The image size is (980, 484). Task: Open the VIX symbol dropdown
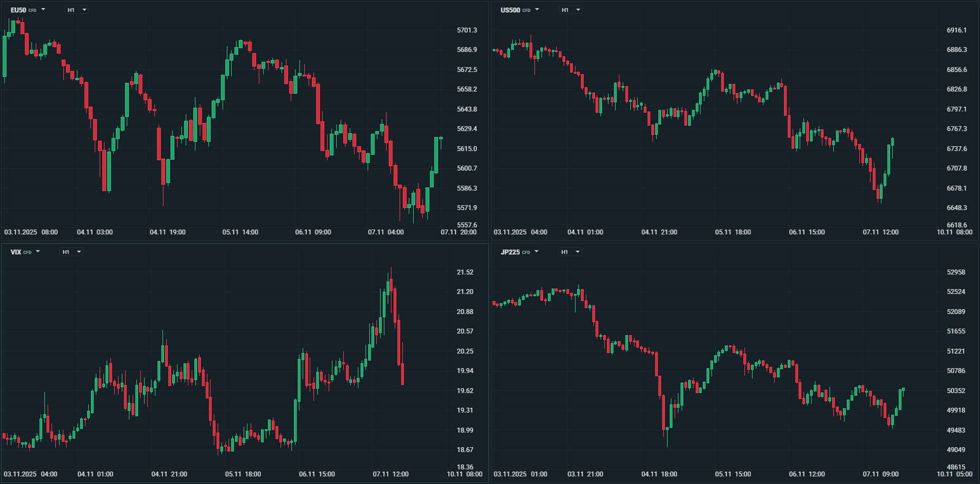tap(25, 252)
